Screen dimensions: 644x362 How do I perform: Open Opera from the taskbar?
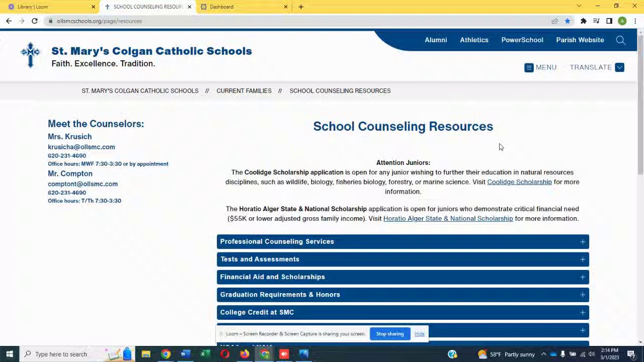point(224,354)
